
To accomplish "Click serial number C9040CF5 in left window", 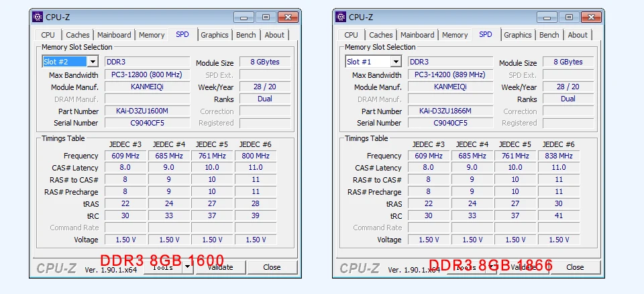I will (x=147, y=123).
